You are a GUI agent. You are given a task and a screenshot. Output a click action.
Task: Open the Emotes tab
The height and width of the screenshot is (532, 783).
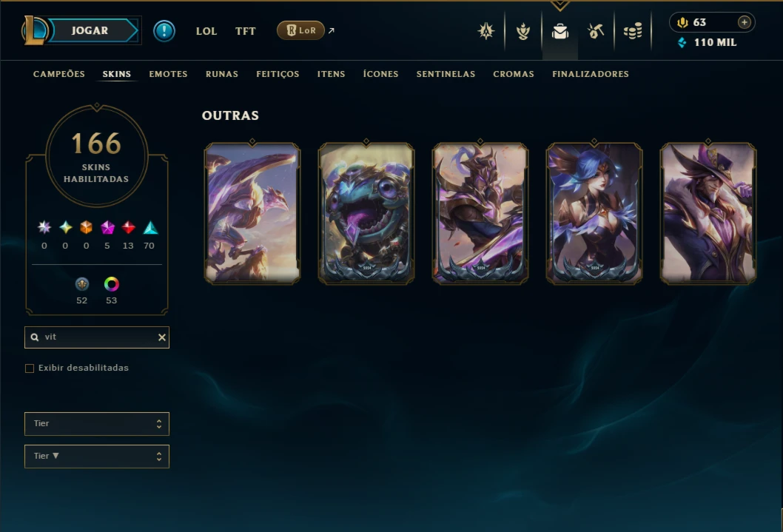[x=168, y=74]
